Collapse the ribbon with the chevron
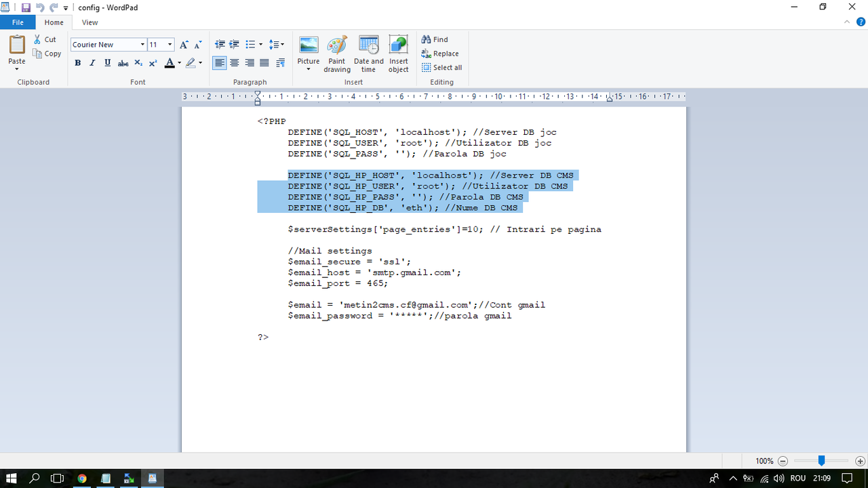The height and width of the screenshot is (488, 868). [x=846, y=22]
